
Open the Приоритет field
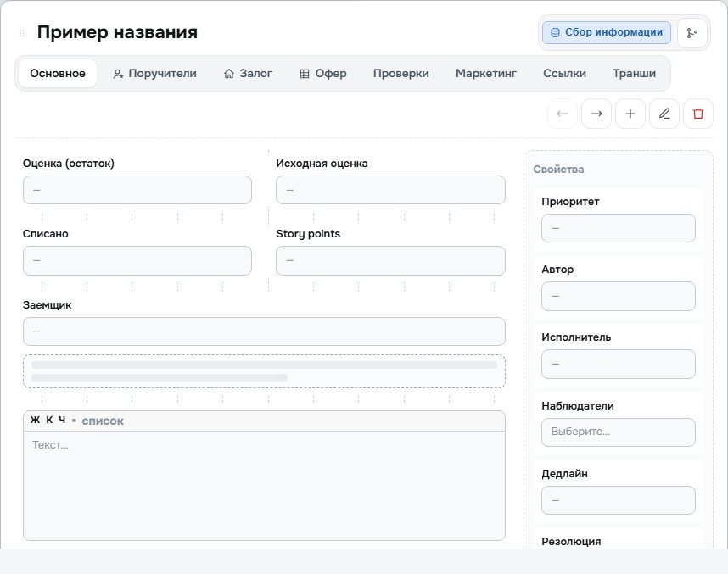coord(619,228)
